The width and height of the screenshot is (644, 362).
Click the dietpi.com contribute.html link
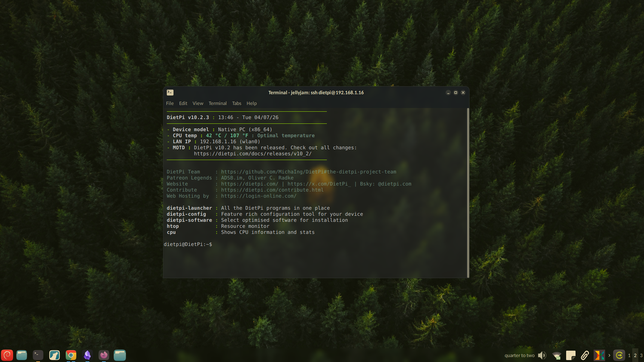pos(272,190)
